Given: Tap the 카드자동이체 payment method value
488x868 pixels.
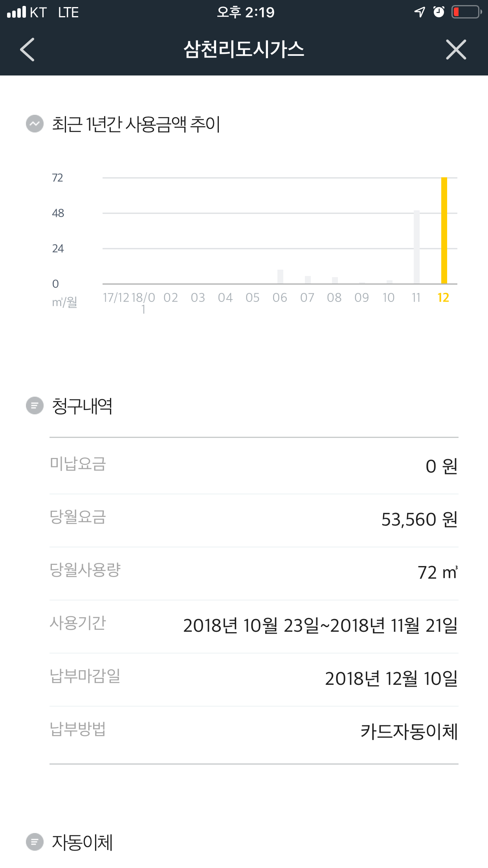Looking at the screenshot, I should pyautogui.click(x=409, y=732).
